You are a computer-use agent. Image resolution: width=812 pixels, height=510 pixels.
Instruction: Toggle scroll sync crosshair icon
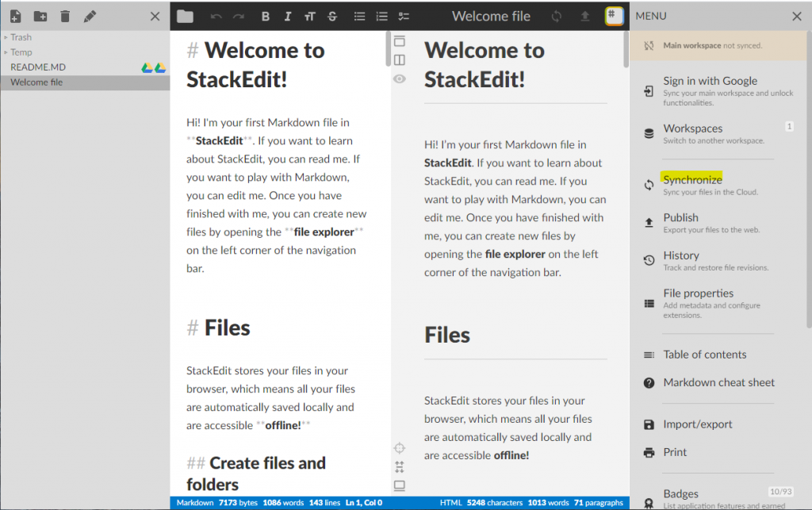[400, 448]
